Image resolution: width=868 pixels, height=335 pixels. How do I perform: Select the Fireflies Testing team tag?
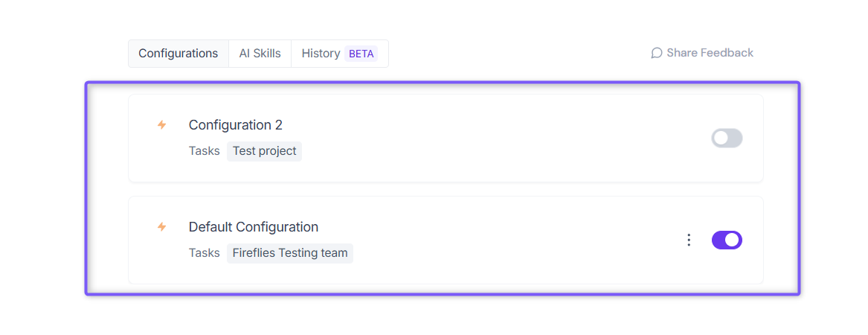point(290,253)
